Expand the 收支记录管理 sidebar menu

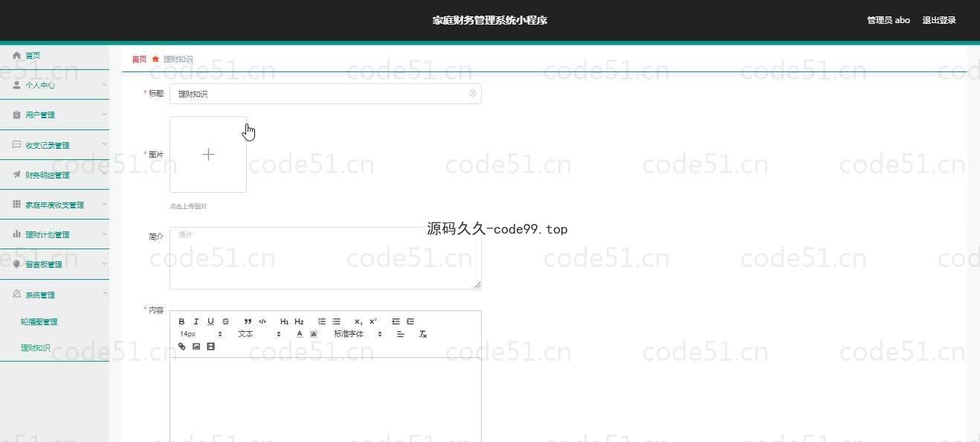[54, 145]
